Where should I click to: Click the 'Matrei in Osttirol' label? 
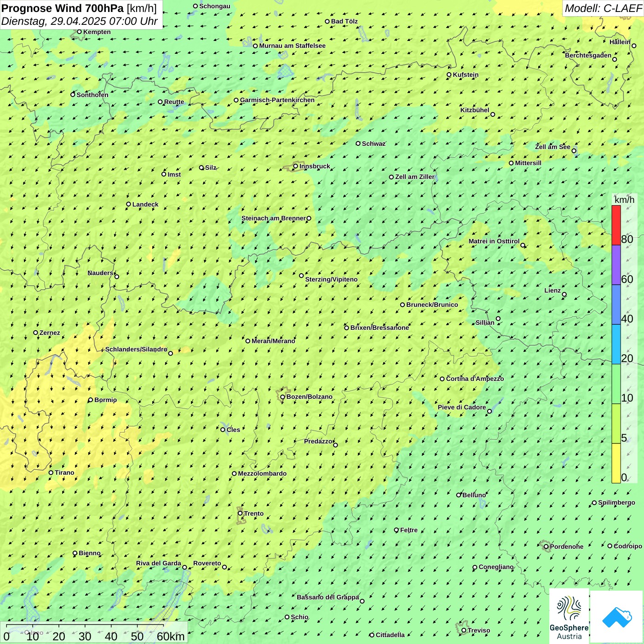coord(494,241)
